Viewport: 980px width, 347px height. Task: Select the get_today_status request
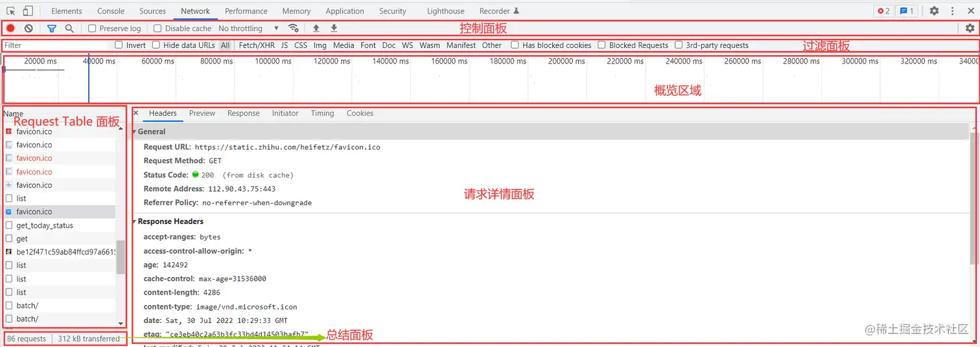(60, 225)
